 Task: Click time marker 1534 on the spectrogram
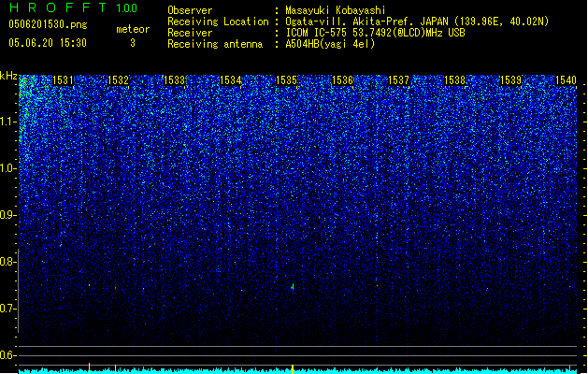click(230, 80)
